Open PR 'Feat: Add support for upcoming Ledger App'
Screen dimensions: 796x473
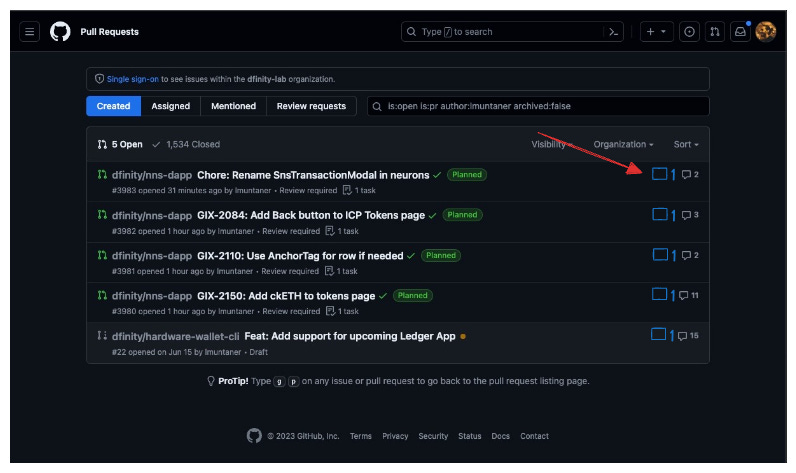[350, 336]
